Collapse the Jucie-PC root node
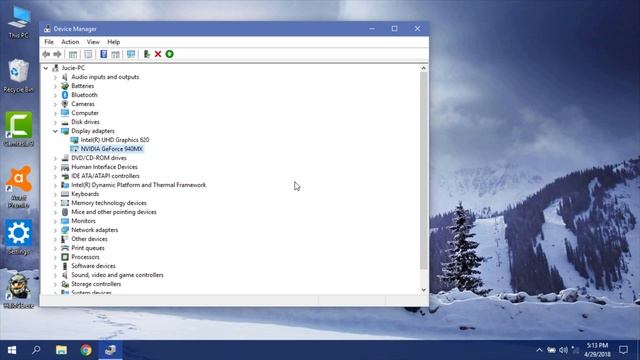This screenshot has width=640, height=360. (x=46, y=68)
